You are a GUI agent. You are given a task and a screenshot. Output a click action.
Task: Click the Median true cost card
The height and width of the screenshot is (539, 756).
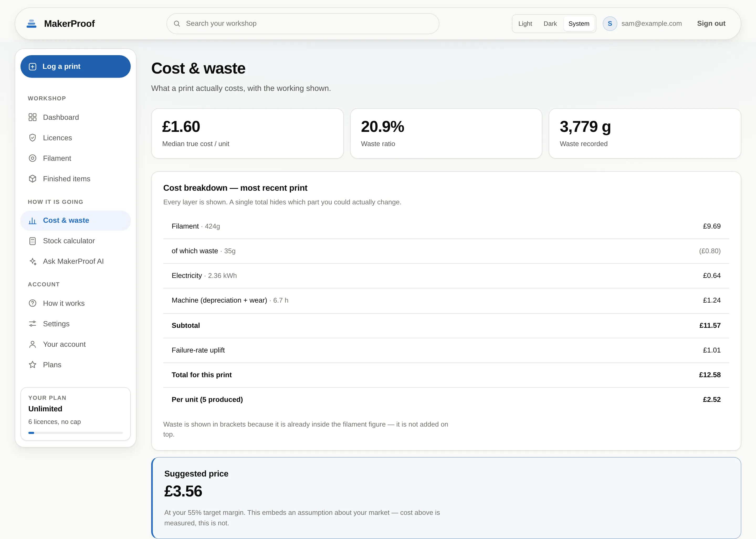click(x=247, y=133)
